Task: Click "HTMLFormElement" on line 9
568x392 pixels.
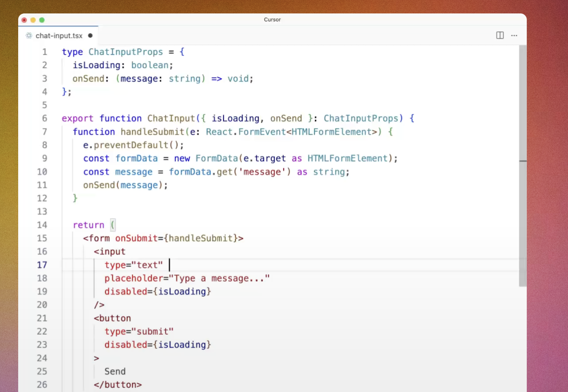Action: 348,158
